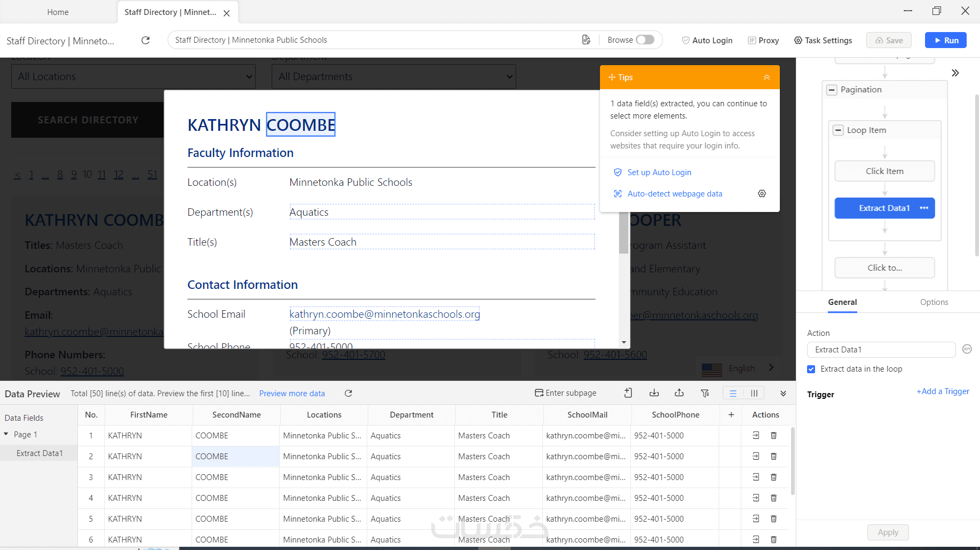Viewport: 980px width, 550px height.
Task: Click Auto Login in the top toolbar
Action: (x=707, y=41)
